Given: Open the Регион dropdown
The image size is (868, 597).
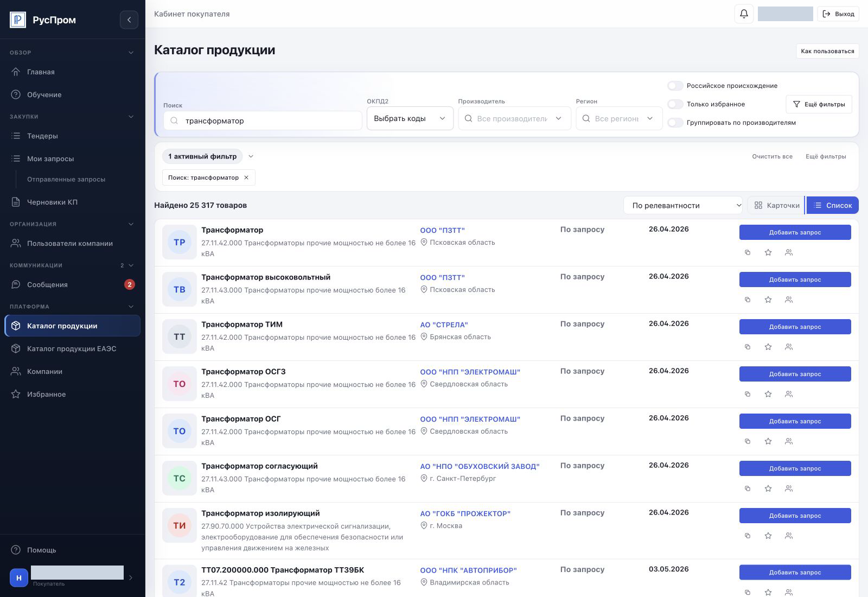Looking at the screenshot, I should coord(619,118).
